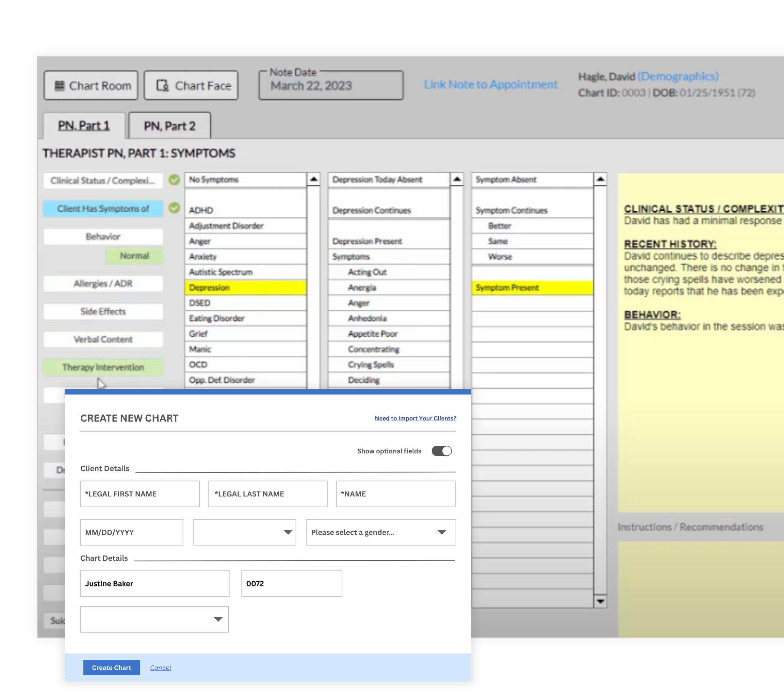Click the green checkmark beside Client Has Symptoms of

174,208
